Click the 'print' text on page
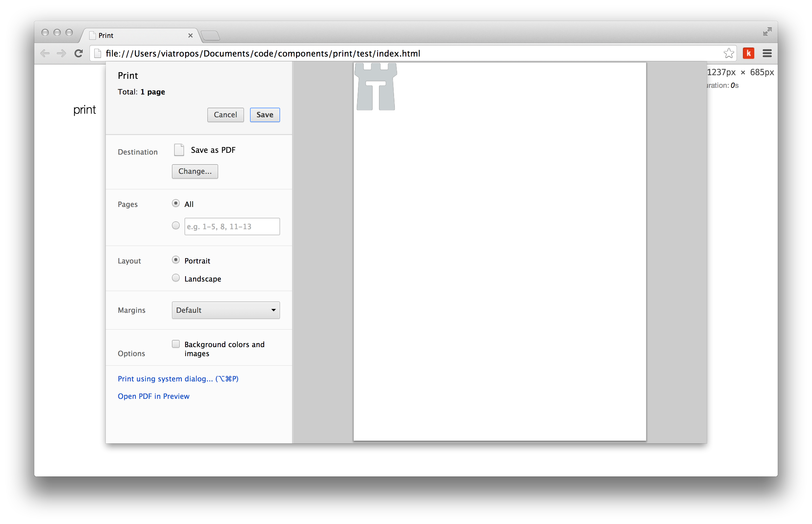The width and height of the screenshot is (812, 524). click(x=85, y=110)
